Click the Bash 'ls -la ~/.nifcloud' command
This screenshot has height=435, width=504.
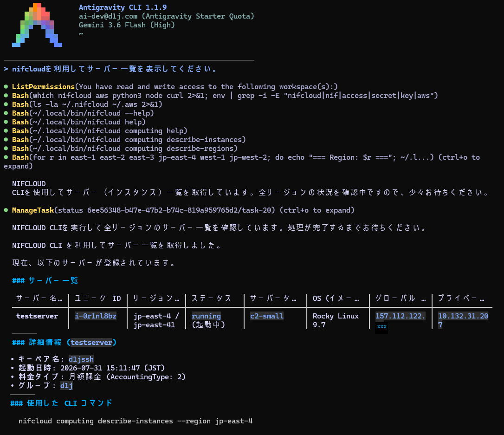(87, 104)
